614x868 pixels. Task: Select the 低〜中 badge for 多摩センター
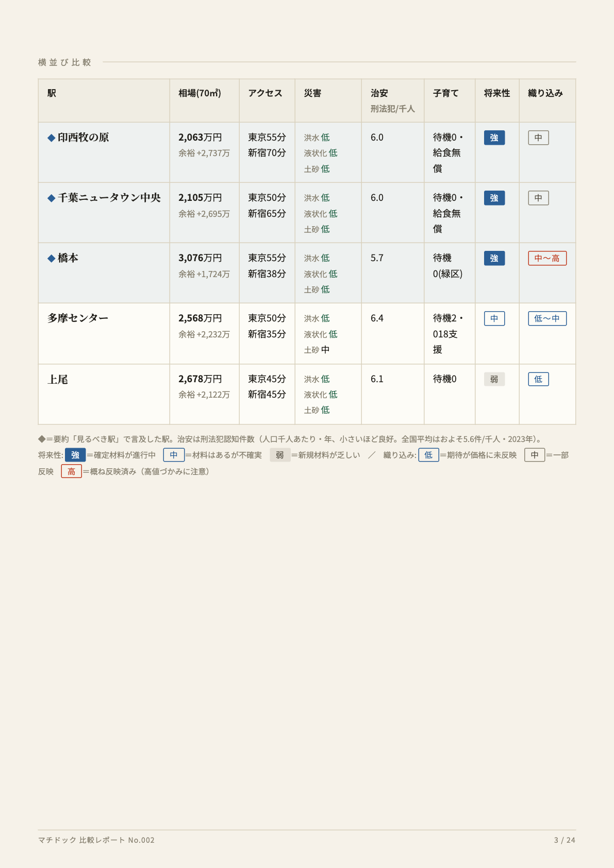[x=547, y=318]
